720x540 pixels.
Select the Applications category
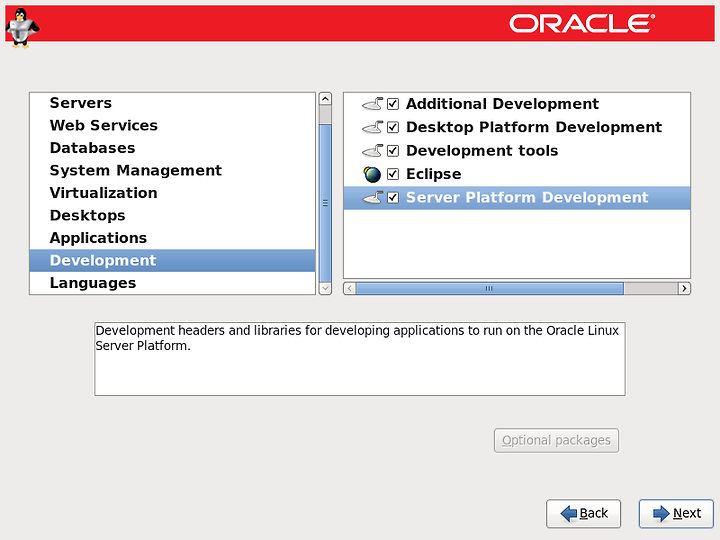pos(172,238)
